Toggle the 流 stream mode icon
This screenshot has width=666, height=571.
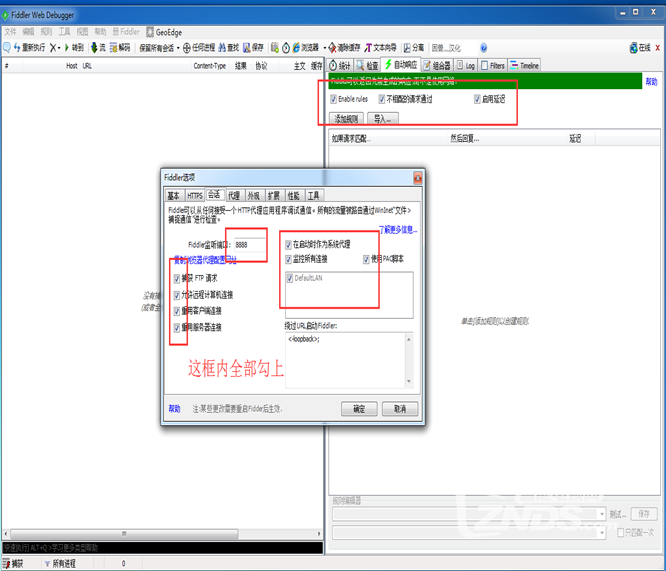94,48
